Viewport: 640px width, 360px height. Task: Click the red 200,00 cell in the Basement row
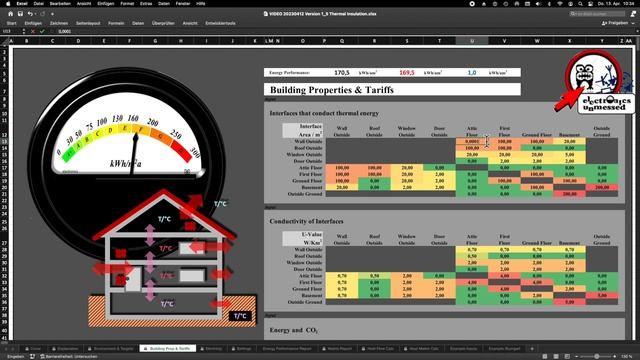(602, 187)
